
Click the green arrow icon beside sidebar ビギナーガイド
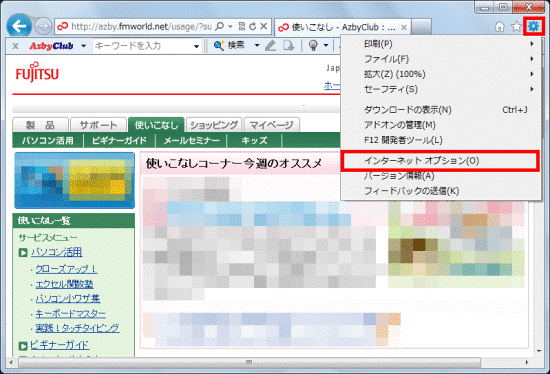(x=23, y=346)
